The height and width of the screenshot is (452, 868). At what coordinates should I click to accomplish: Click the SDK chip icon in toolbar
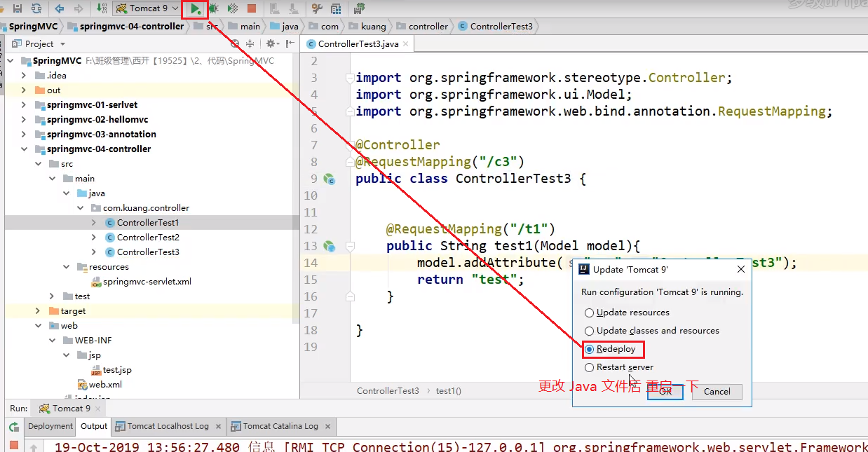tap(359, 8)
